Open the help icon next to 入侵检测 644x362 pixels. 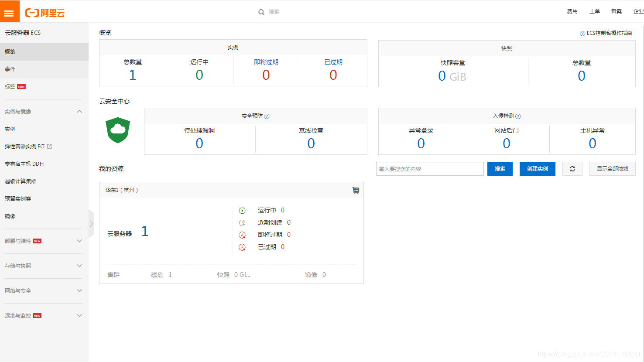click(517, 116)
